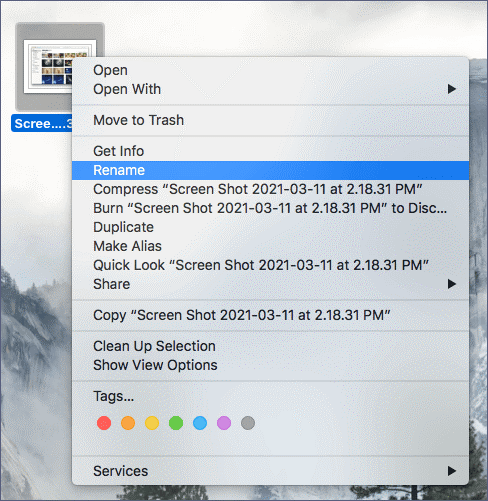Quick Look the Screen Shot file
This screenshot has height=501, width=488.
270,265
